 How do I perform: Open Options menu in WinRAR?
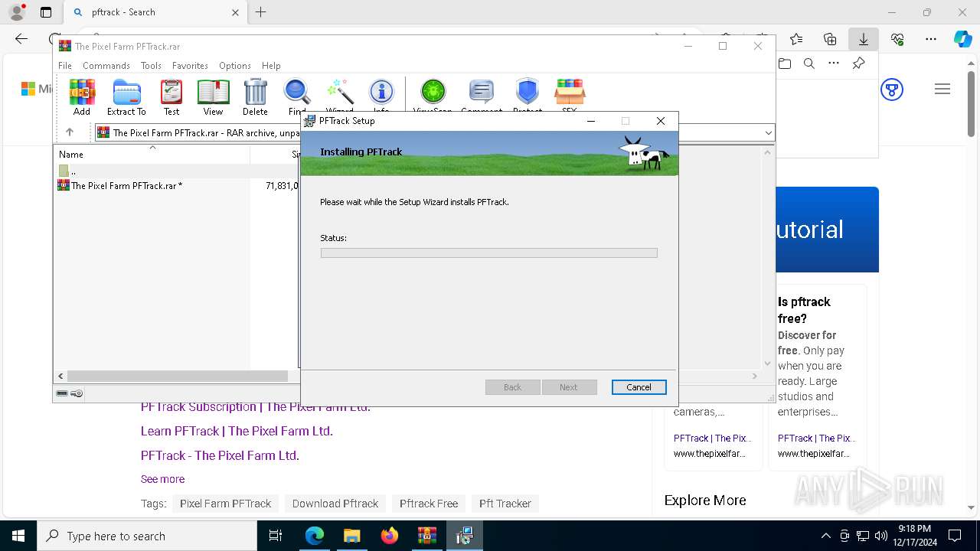tap(235, 66)
